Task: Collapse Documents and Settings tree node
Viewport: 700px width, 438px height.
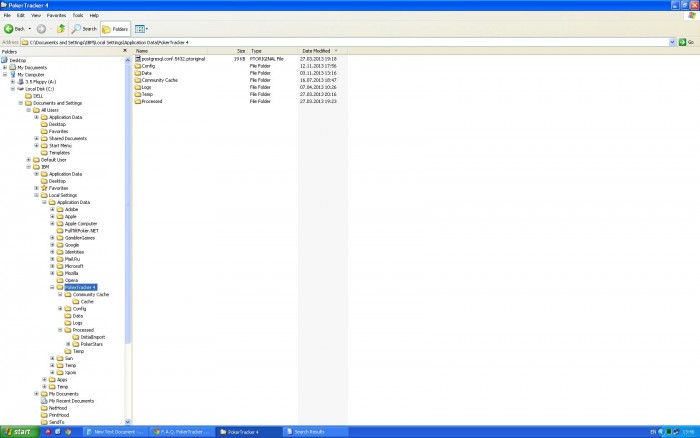Action: 21,103
